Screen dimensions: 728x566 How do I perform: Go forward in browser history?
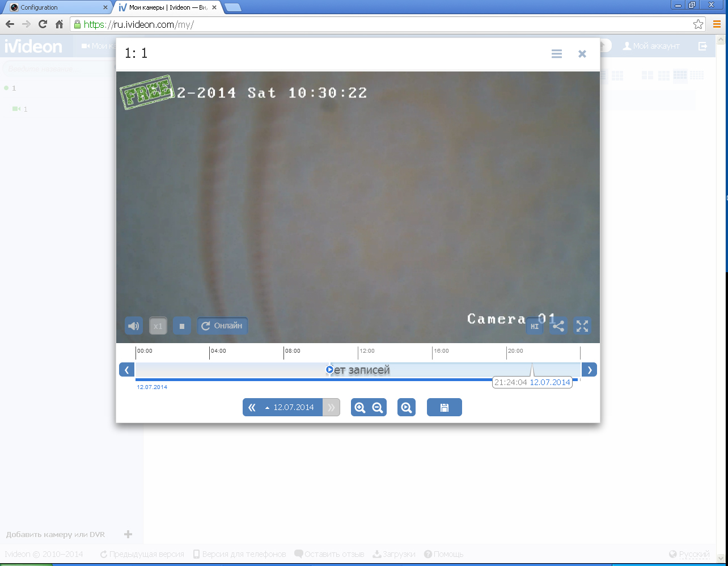pyautogui.click(x=26, y=24)
